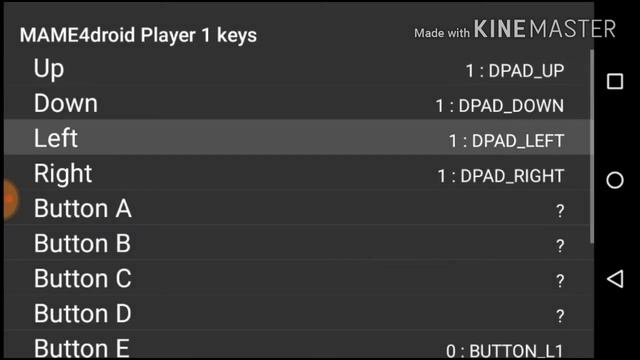Choose Button D to map

[298, 313]
